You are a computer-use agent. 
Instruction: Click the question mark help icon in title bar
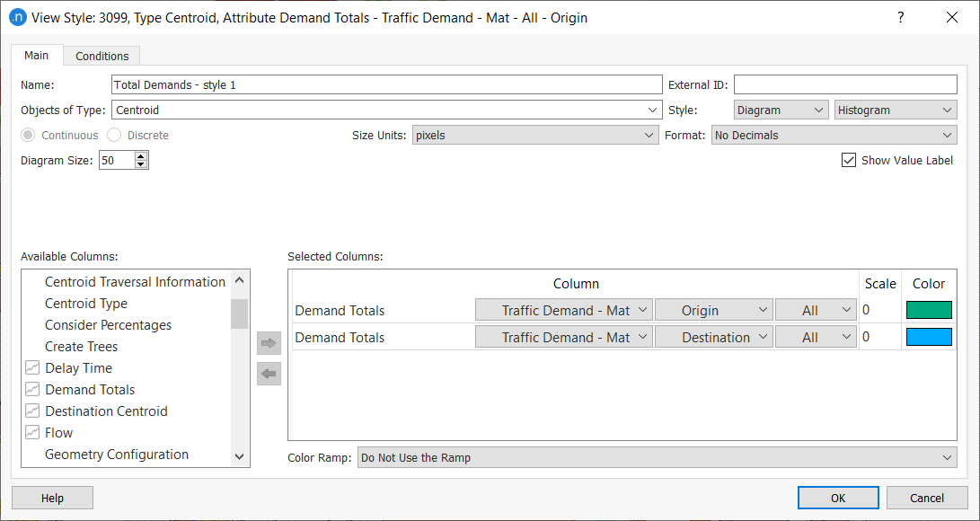(900, 18)
